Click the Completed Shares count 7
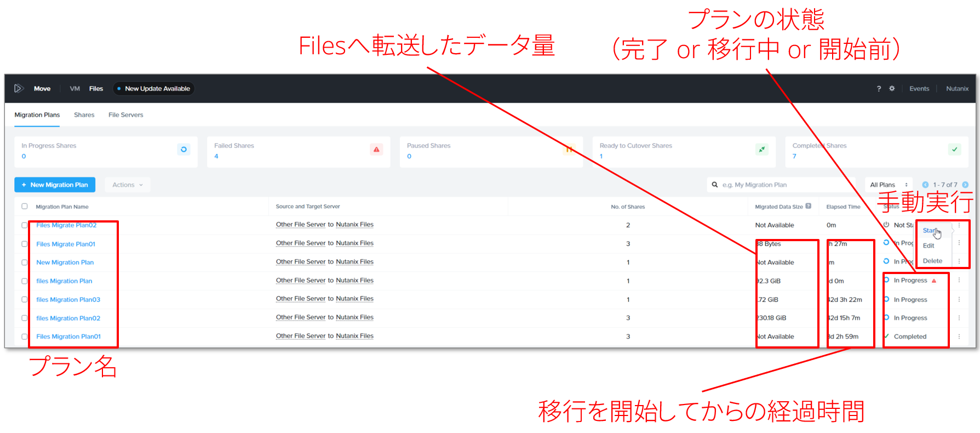This screenshot has height=433, width=980. (794, 156)
